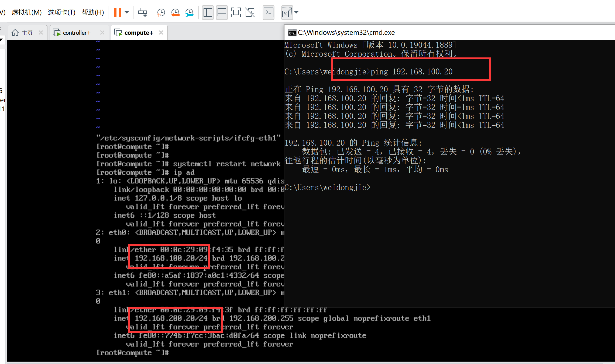The height and width of the screenshot is (364, 615).
Task: Toggle the thumbnail bar layout icon
Action: (222, 12)
